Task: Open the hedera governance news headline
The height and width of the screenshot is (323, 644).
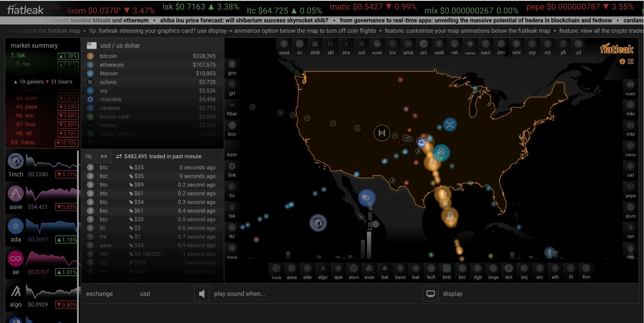Action: (476, 20)
